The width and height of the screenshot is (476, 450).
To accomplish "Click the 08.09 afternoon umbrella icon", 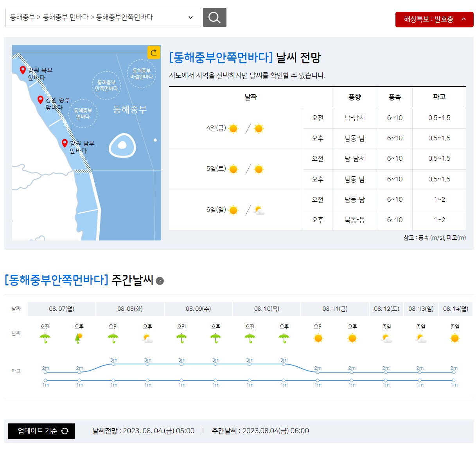I will 216,338.
